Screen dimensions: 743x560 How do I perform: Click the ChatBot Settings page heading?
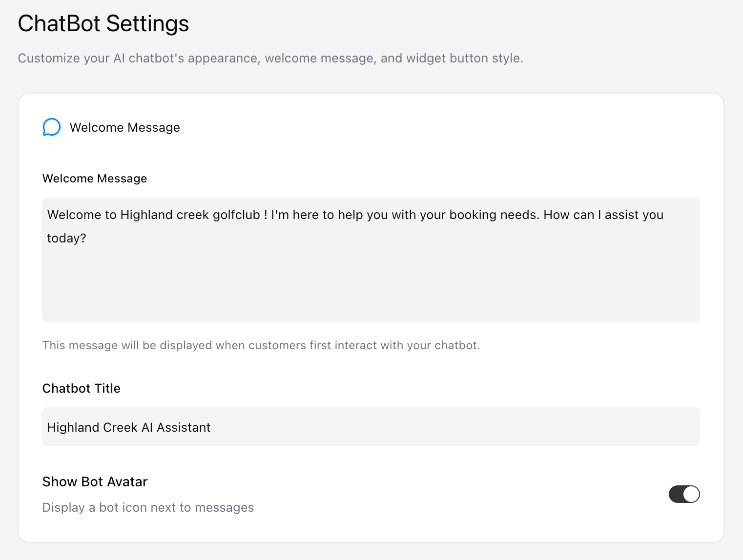pyautogui.click(x=103, y=23)
